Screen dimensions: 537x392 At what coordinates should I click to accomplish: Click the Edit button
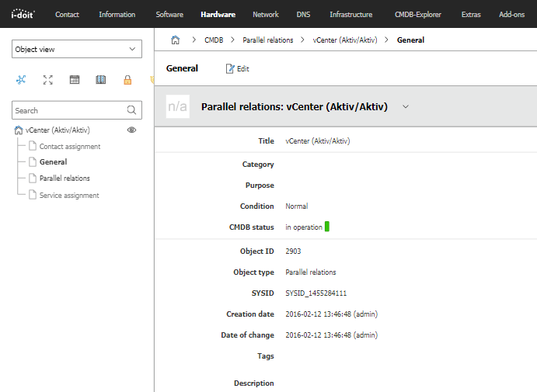tap(237, 69)
